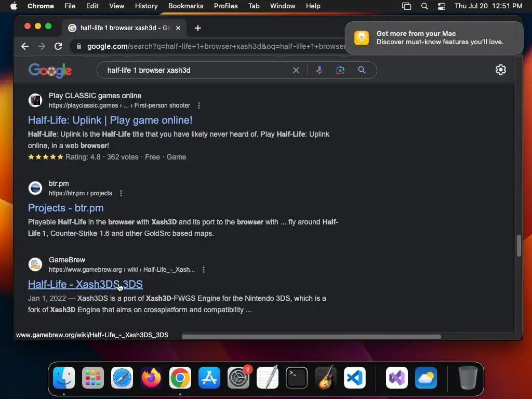Click the GameBrew site favicon
This screenshot has height=399, width=532.
pos(35,264)
